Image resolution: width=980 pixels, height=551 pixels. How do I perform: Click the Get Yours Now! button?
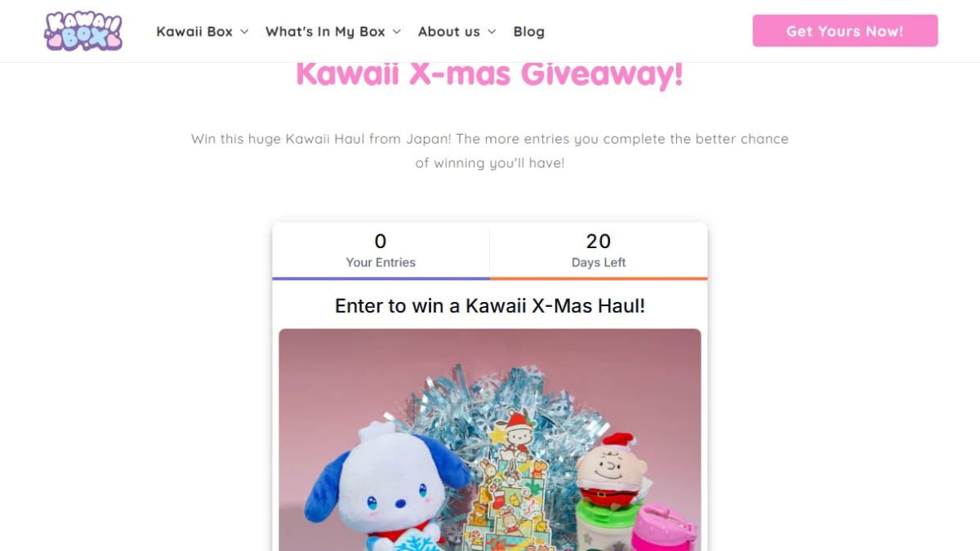(845, 31)
